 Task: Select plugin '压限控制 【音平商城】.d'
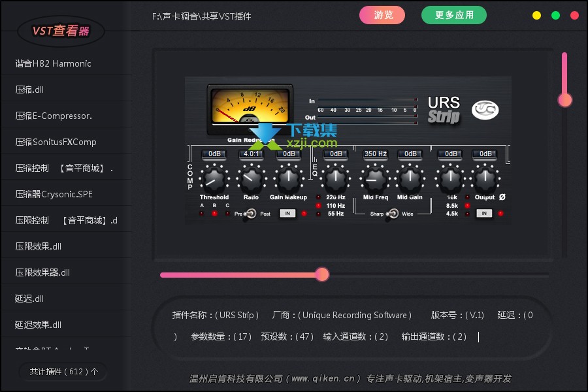pos(67,220)
